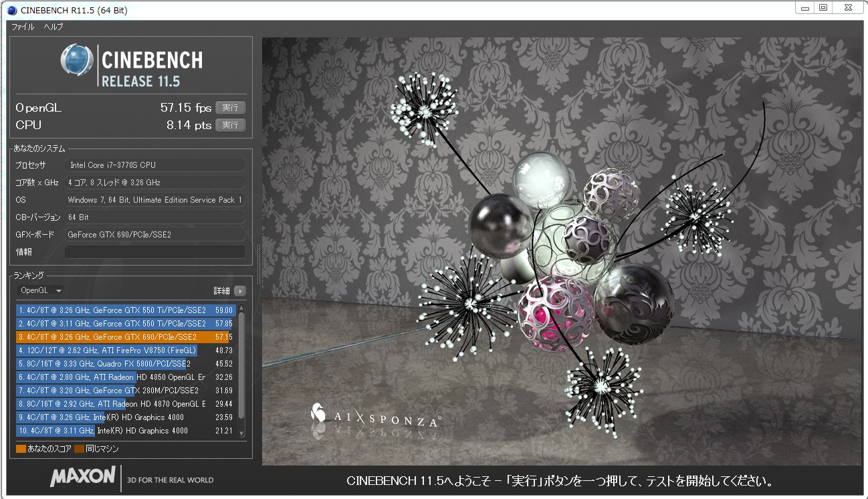Click the CINEBENCH 11.5へようこそ status message
This screenshot has height=499, width=868.
[560, 481]
